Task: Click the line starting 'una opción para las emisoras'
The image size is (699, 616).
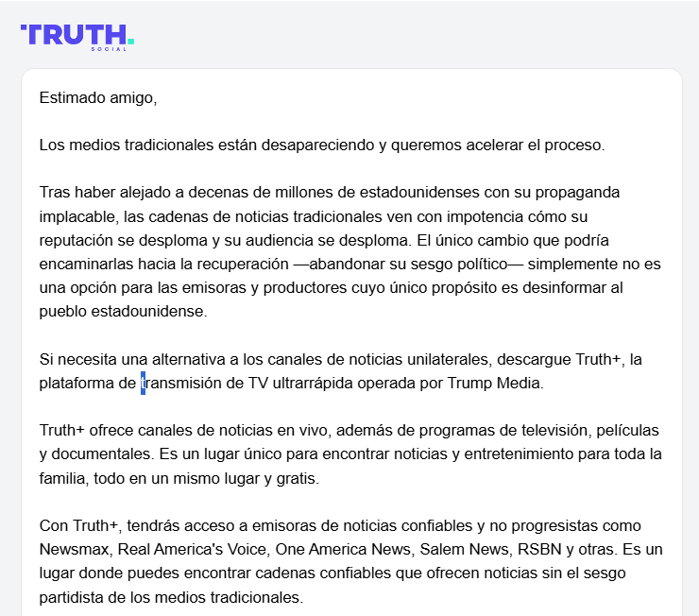Action: (x=331, y=287)
